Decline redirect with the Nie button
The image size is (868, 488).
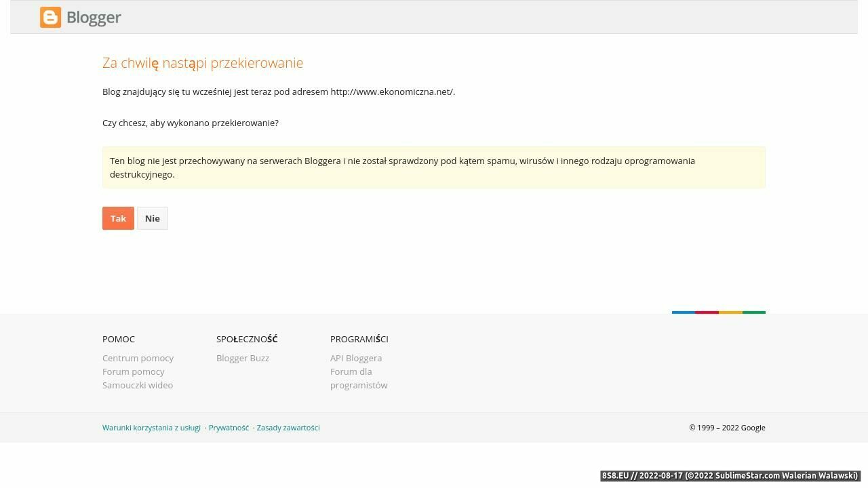coord(153,218)
